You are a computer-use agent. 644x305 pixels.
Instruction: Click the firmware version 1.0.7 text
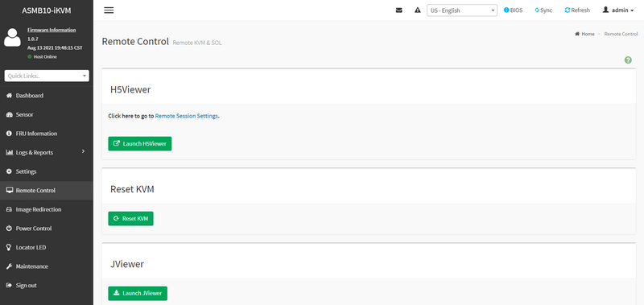click(x=32, y=39)
